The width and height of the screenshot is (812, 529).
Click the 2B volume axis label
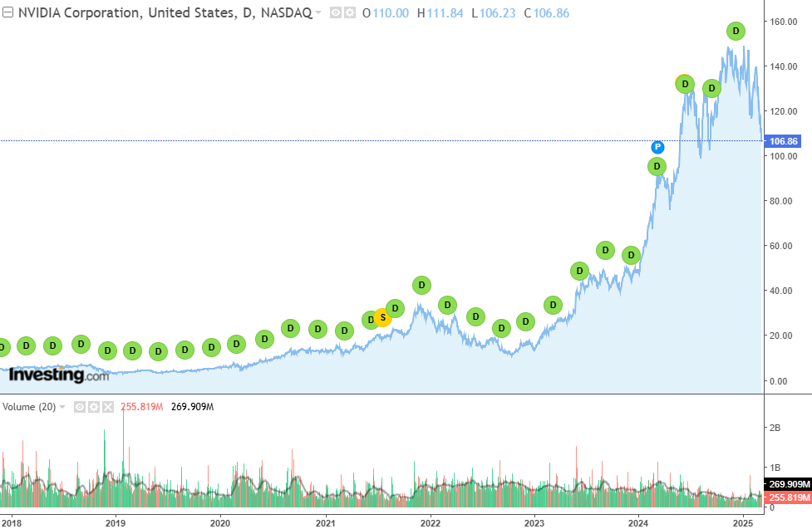pos(775,428)
